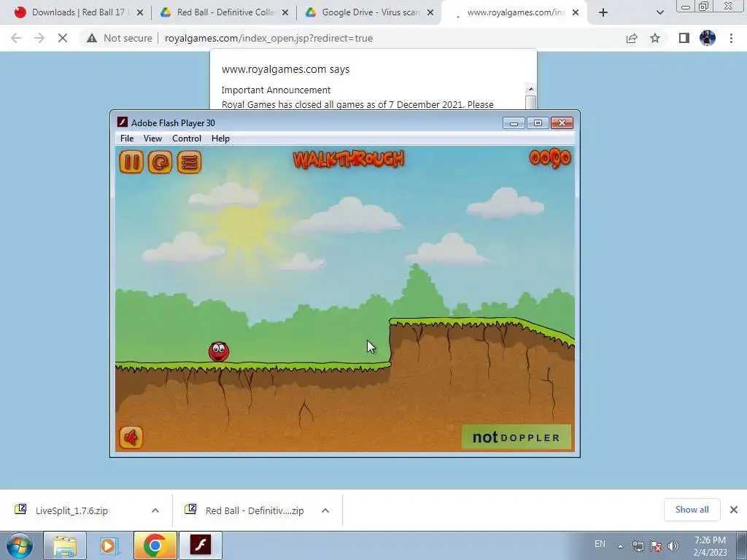Click the Not secure warning indicator
Image resolution: width=747 pixels, height=560 pixels.
point(120,38)
